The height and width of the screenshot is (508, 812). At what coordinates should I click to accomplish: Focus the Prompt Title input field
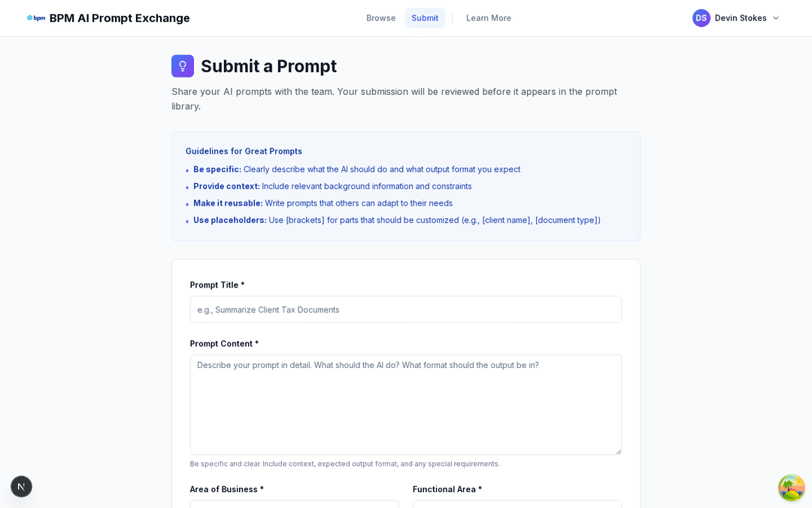406,309
